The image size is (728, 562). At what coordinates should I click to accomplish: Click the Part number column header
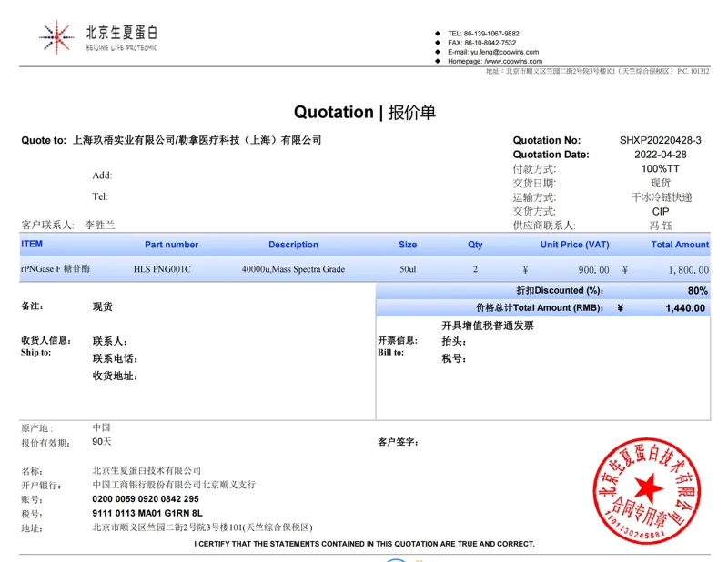point(171,245)
